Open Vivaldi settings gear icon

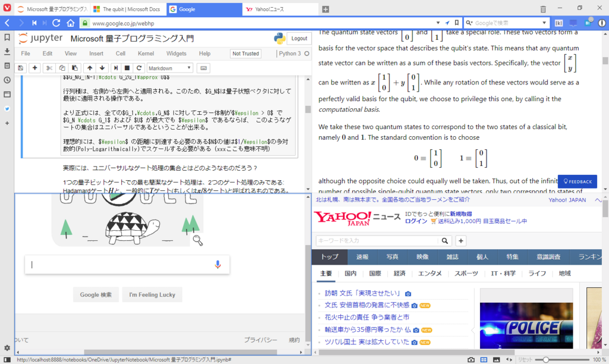point(7,348)
